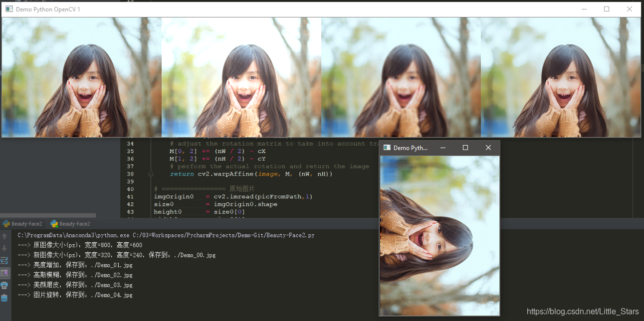Click the print icon in run panel

pyautogui.click(x=4, y=286)
